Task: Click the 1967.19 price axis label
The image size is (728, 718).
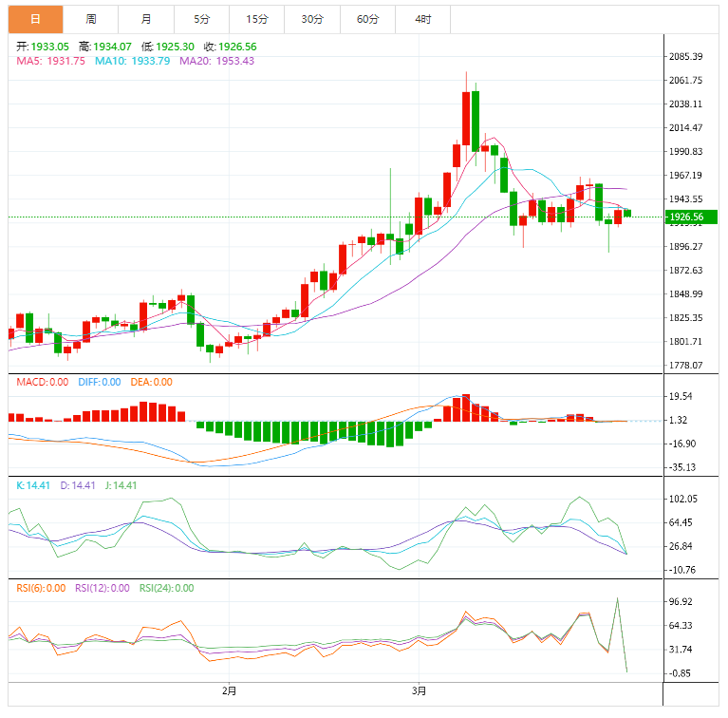Action: pos(685,175)
